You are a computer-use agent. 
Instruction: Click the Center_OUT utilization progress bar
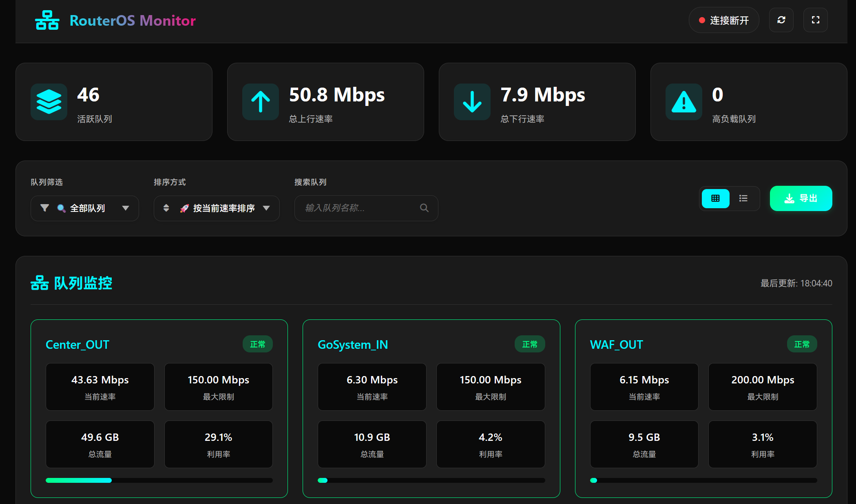point(159,480)
